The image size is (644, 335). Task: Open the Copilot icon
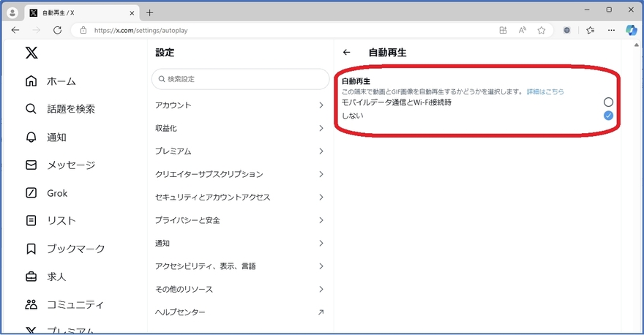pos(632,30)
